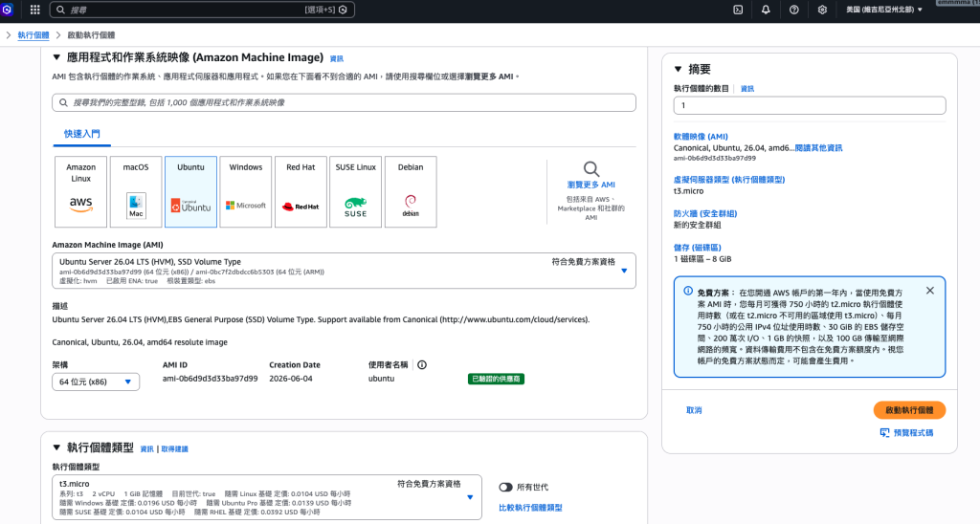Open the 預覽程式碼 link

tap(913, 433)
